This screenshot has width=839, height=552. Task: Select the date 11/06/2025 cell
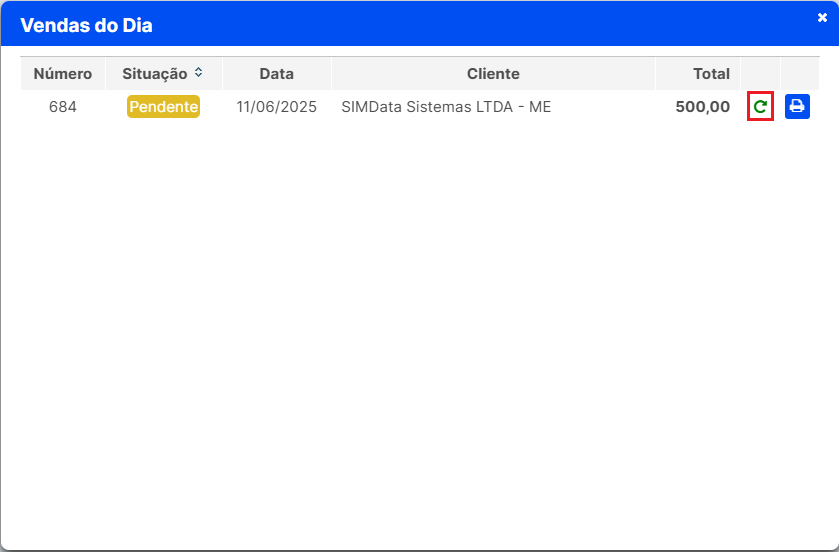[277, 106]
